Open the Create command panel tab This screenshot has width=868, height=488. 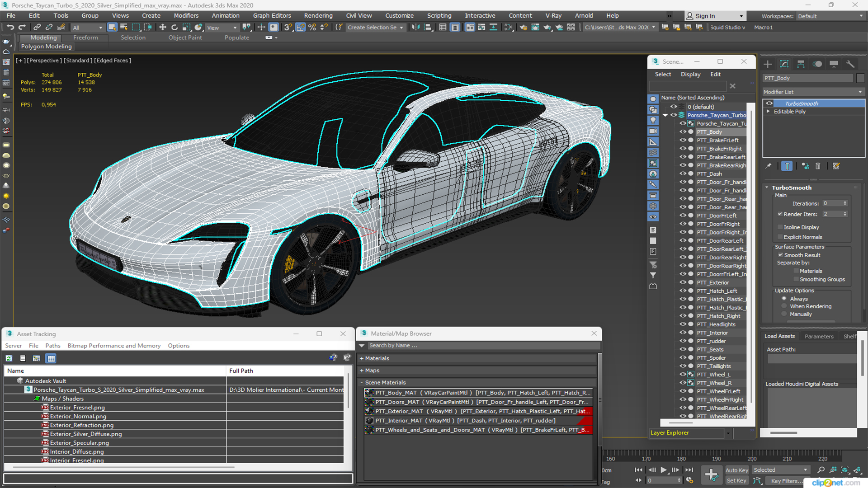pos(768,64)
